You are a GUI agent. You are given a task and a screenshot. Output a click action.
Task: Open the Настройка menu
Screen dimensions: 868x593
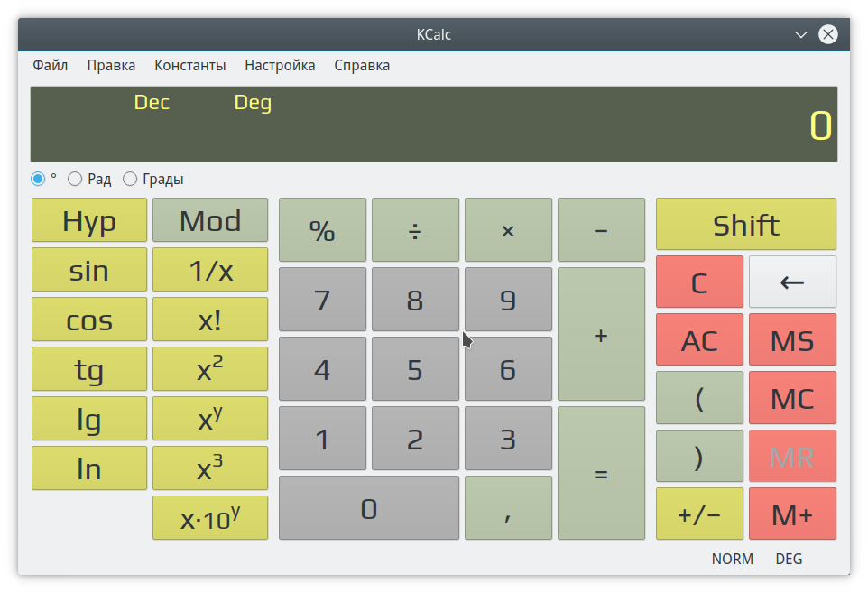[x=280, y=65]
